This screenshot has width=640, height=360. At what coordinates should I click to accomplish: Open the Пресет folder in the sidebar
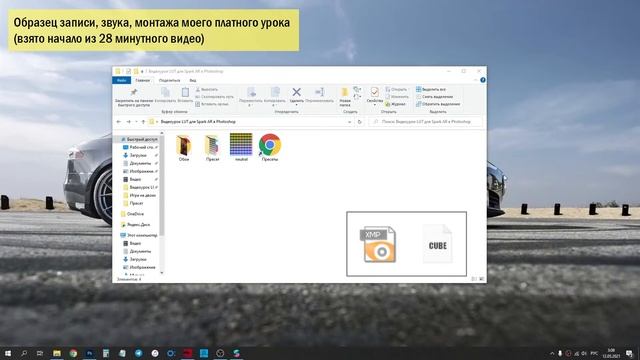point(133,203)
